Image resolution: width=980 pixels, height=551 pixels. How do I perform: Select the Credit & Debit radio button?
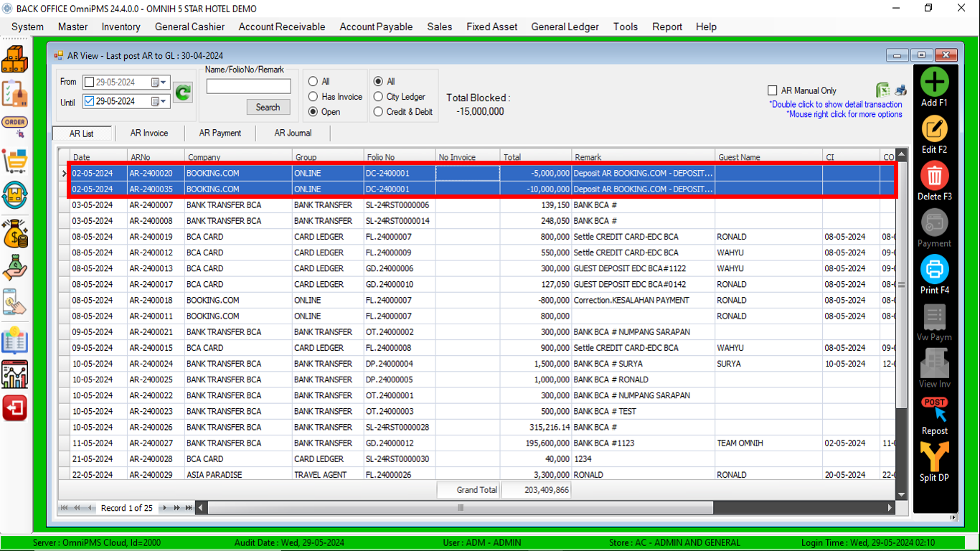(x=378, y=112)
